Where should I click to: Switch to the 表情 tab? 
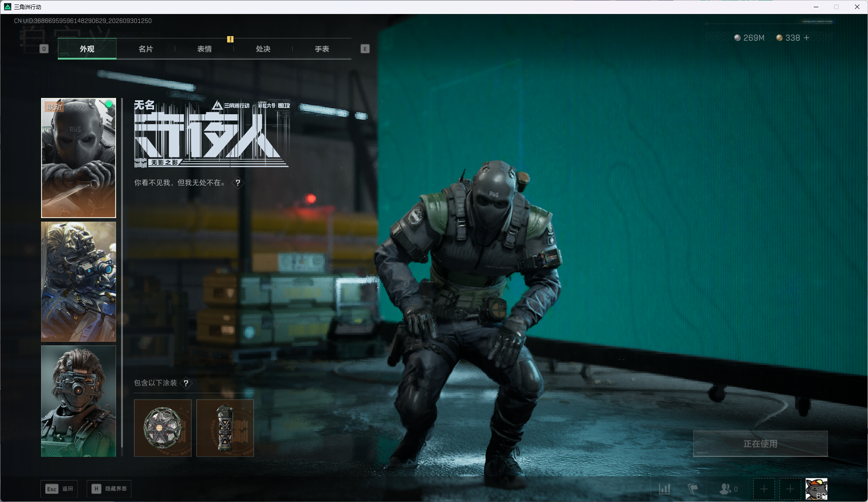coord(205,49)
